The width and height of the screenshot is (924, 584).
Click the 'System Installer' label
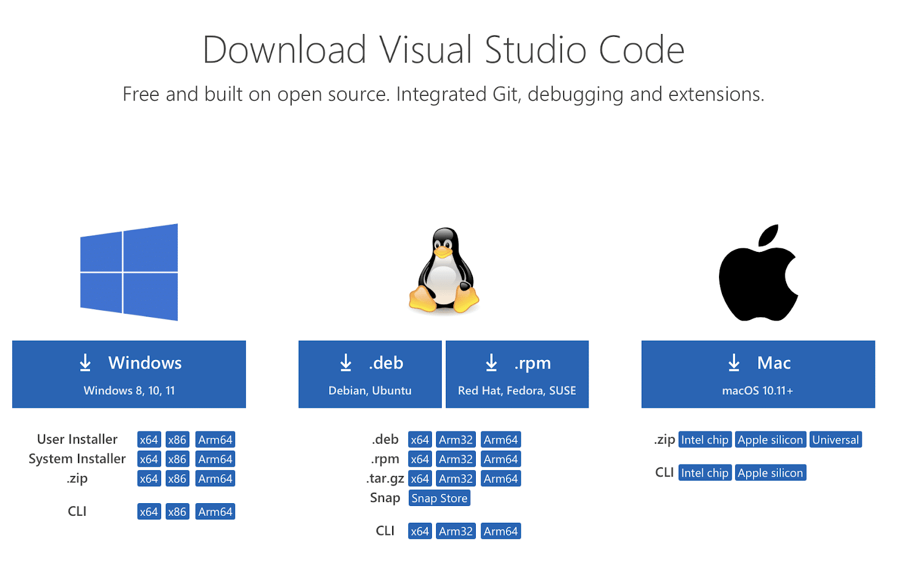[77, 459]
